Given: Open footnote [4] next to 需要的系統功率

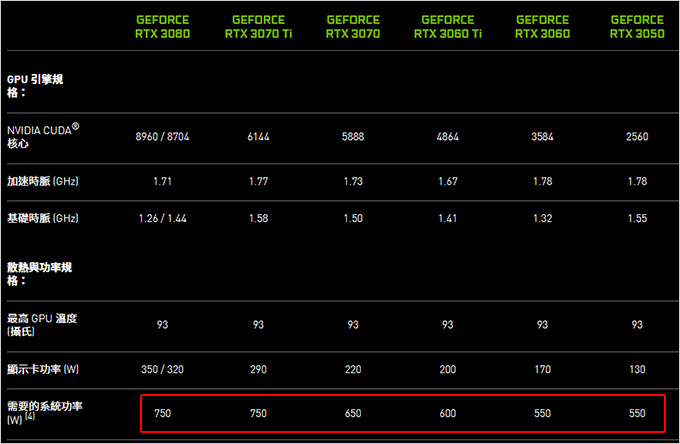Looking at the screenshot, I should coord(30,416).
